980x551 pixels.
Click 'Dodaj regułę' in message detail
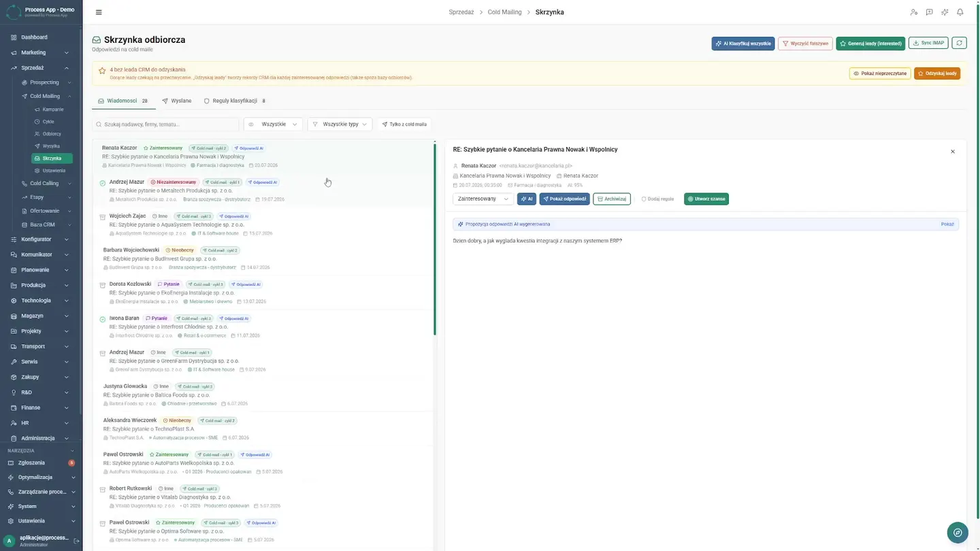click(x=657, y=199)
